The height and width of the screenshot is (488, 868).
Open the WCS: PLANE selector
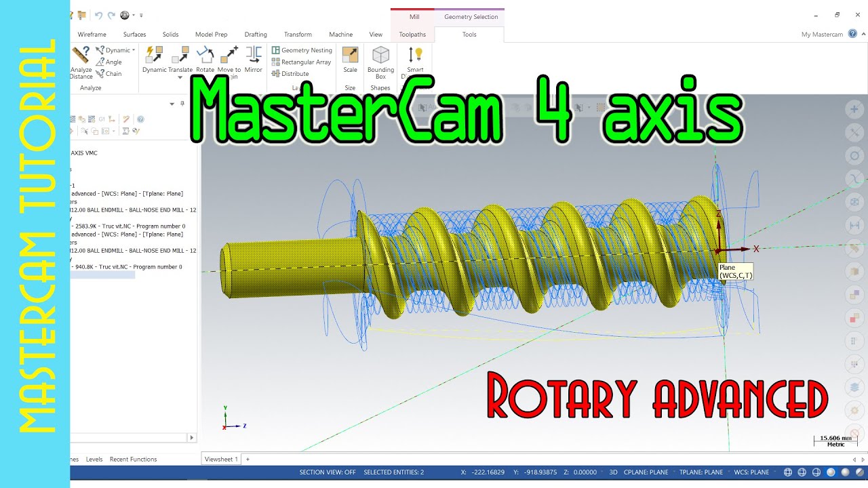click(x=751, y=472)
